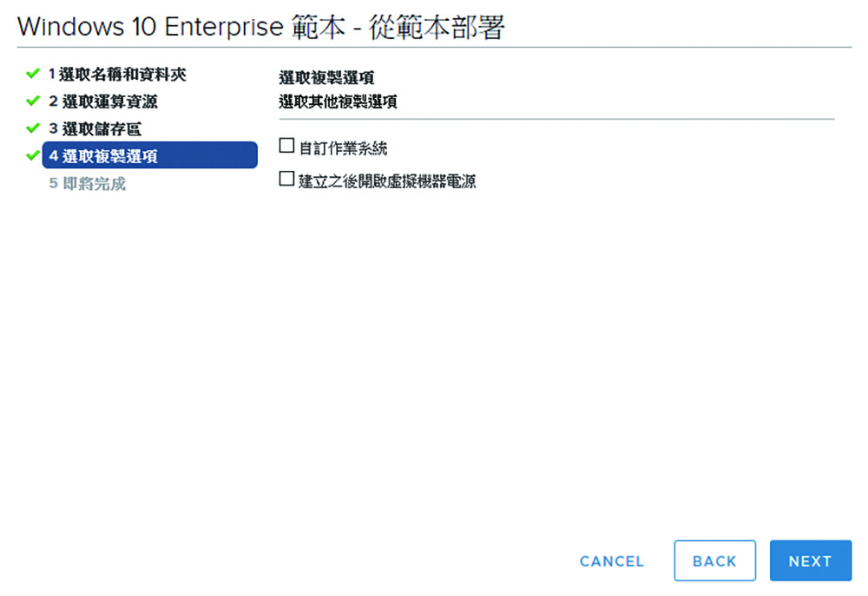Click the green checkmark beside 選取儲存區
This screenshot has width=868, height=596.
coord(33,128)
